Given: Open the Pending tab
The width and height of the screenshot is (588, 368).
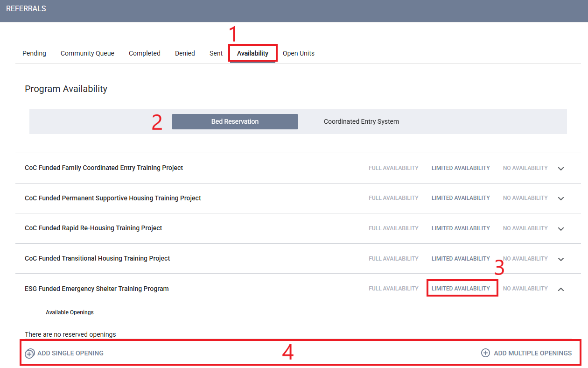Looking at the screenshot, I should [34, 53].
